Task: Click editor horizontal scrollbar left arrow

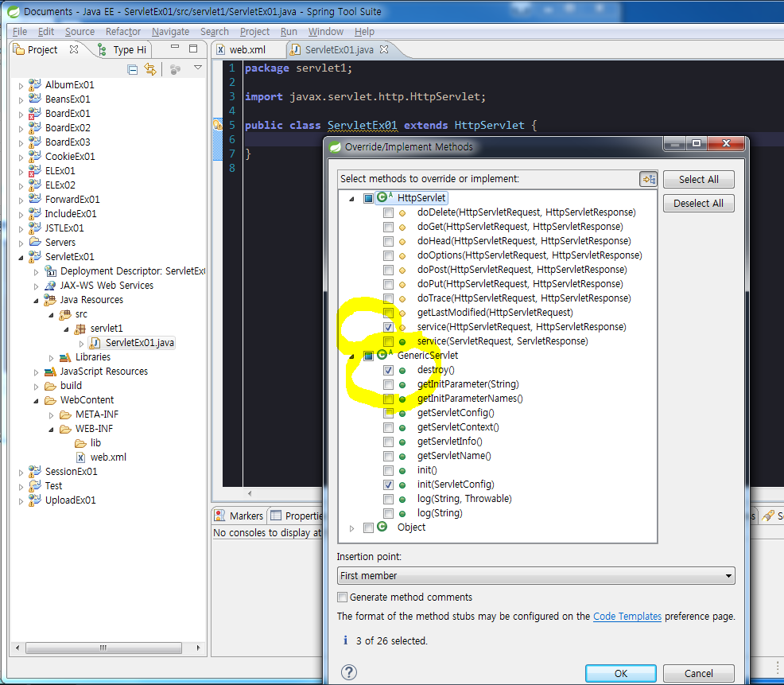Action: click(250, 493)
